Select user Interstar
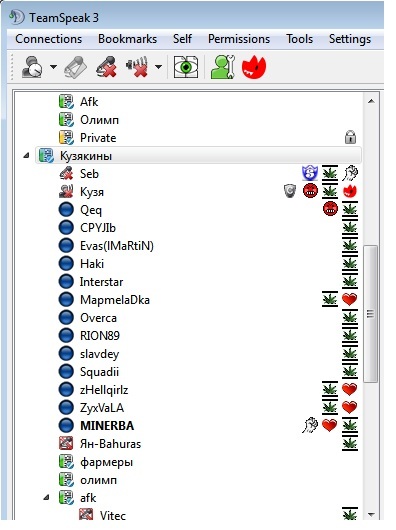 [101, 282]
